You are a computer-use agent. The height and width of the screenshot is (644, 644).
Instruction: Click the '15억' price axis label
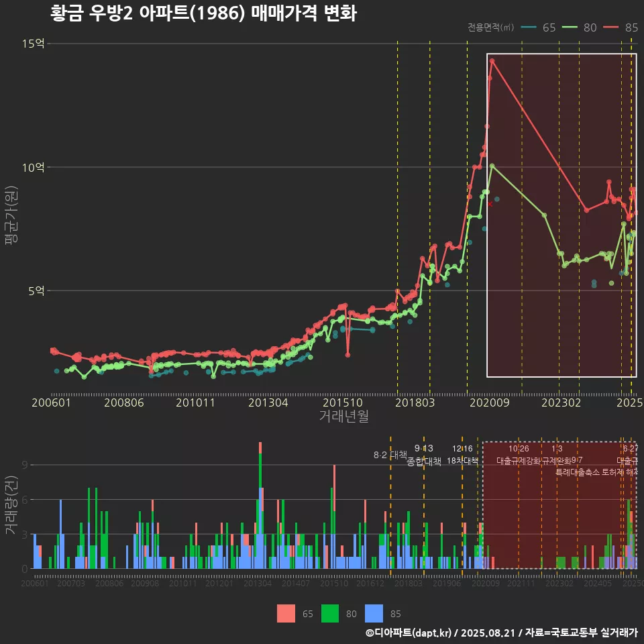tap(34, 44)
